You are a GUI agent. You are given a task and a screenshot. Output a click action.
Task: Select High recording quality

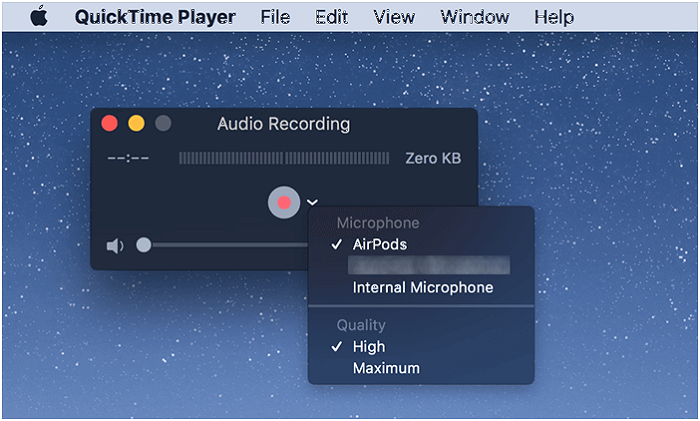(368, 347)
